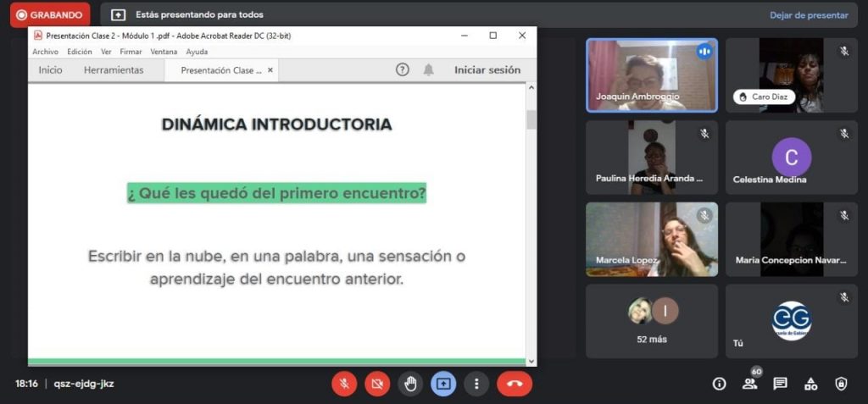Click the Acrobat help question mark icon
The image size is (868, 404).
pos(403,70)
